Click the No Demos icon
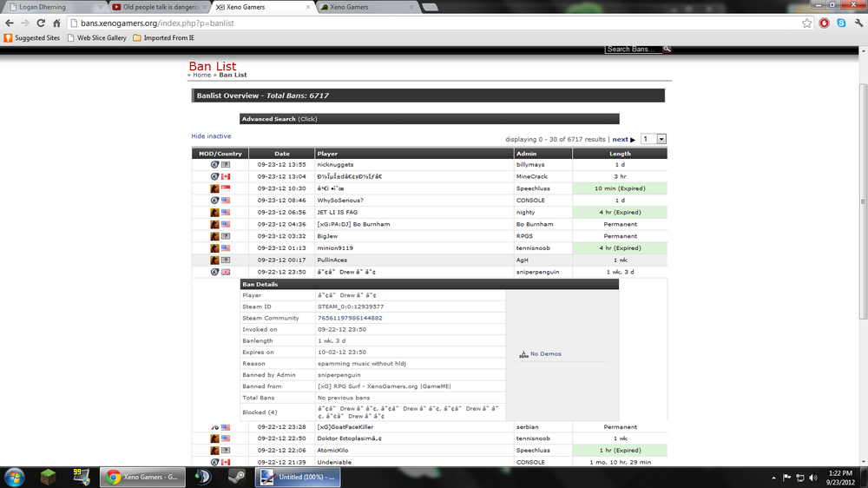Viewport: 868px width, 488px height. [523, 354]
